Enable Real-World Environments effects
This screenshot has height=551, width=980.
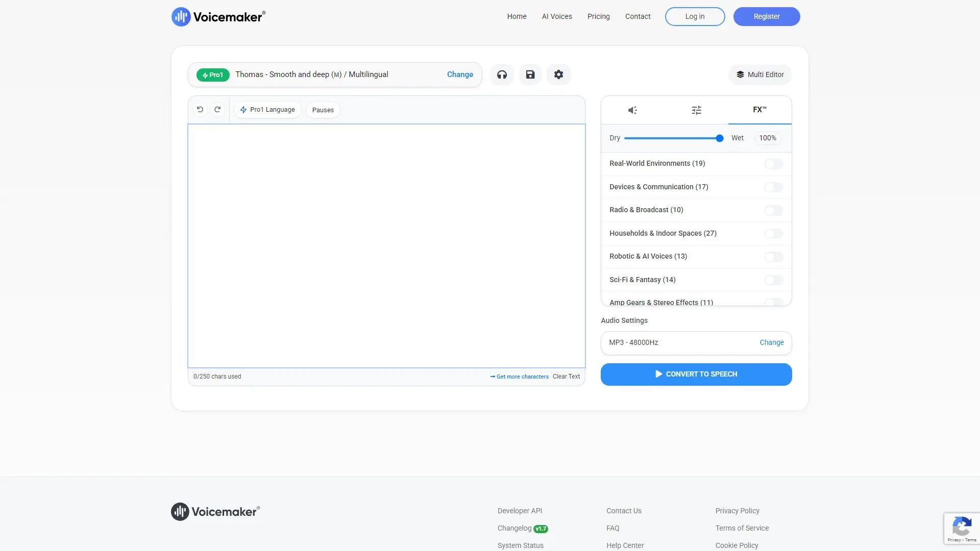pos(773,164)
